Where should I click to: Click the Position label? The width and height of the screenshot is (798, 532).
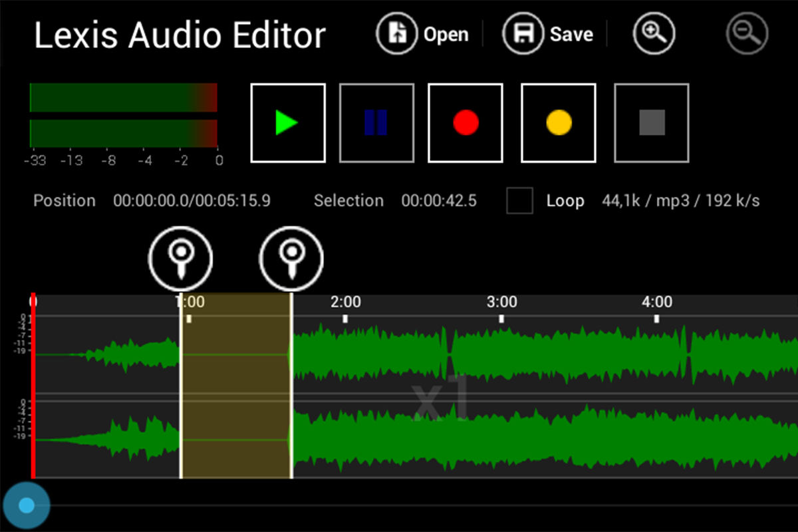[x=65, y=201]
